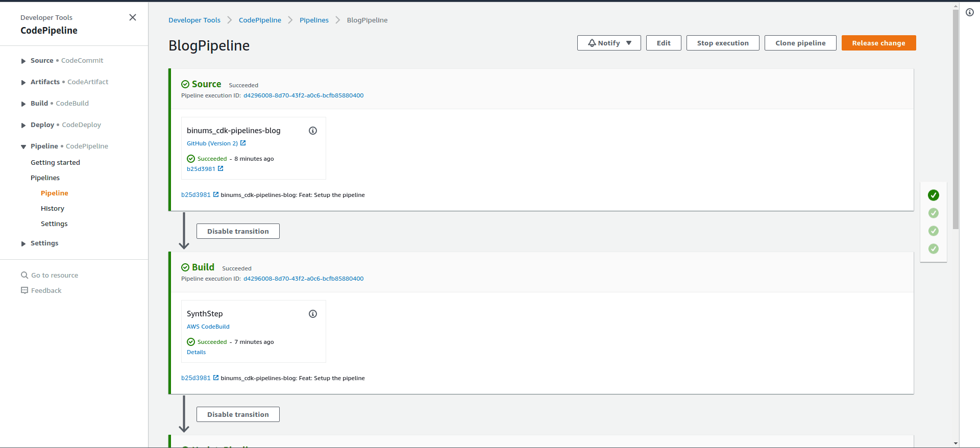This screenshot has width=980, height=448.
Task: Expand Build CodeBuild section
Action: [x=23, y=104]
